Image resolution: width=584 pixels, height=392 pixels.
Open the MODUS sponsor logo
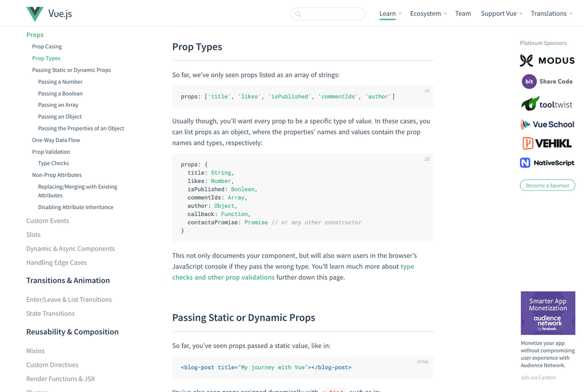[x=546, y=60]
